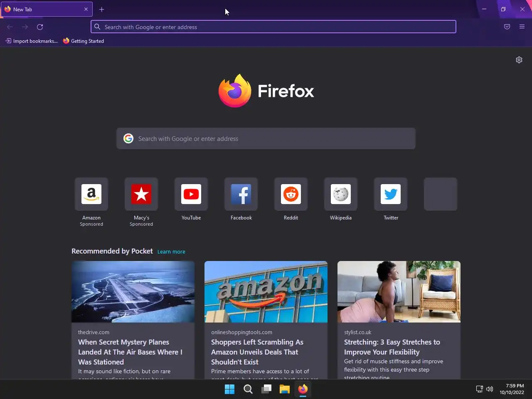Click the Save to Pocket toolbar icon
The image size is (532, 399).
coord(507,27)
